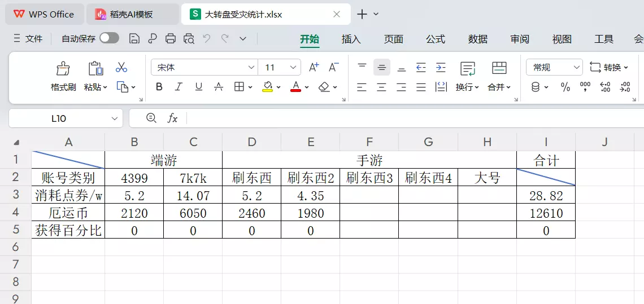Decrease decimal places
Viewport: 644px width, 304px height.
(625, 87)
